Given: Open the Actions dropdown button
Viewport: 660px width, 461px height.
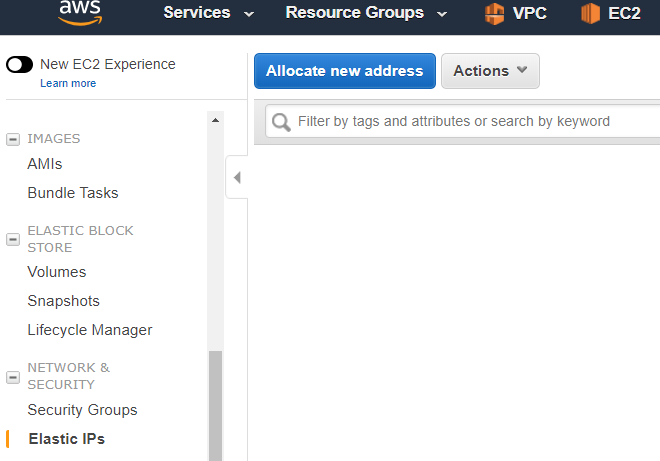Looking at the screenshot, I should pos(490,71).
